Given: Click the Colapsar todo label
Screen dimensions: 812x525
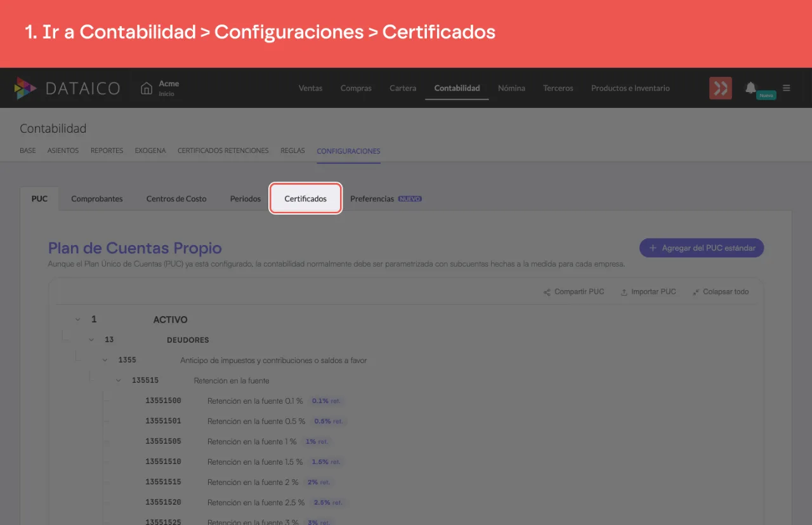Looking at the screenshot, I should click(x=726, y=292).
